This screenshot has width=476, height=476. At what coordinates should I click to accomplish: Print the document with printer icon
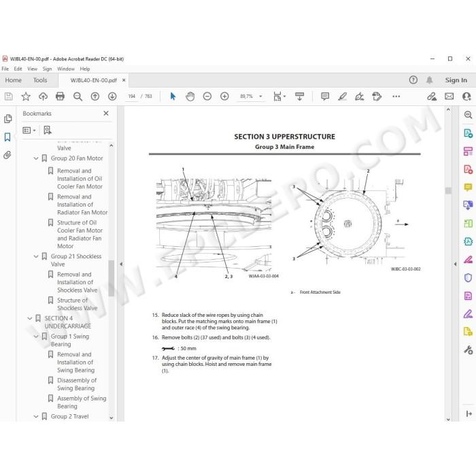coord(60,97)
